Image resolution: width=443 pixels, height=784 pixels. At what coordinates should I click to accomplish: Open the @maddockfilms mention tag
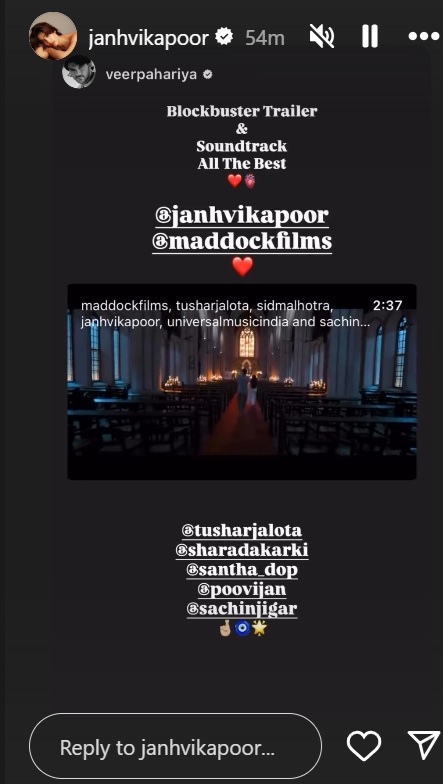point(242,242)
